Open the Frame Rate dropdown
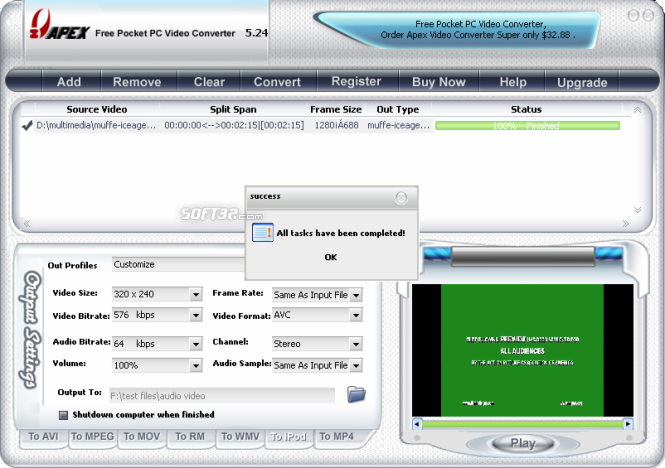665x468 pixels. pos(356,294)
